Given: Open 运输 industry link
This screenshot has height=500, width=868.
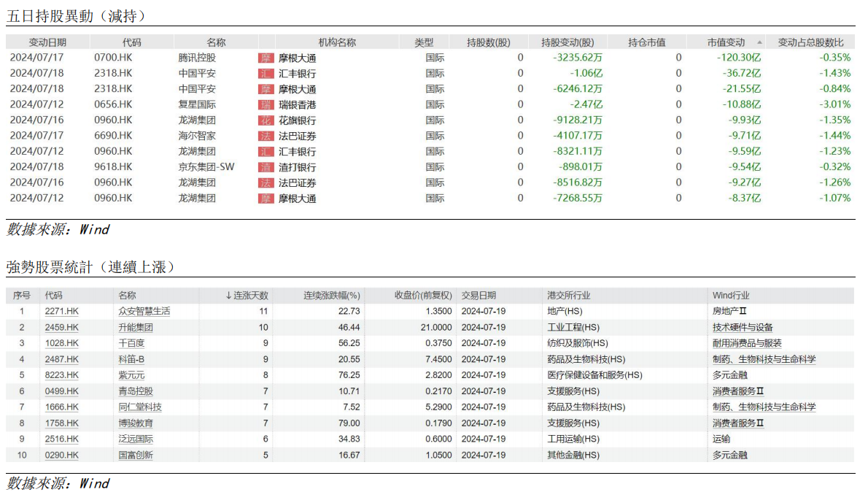Looking at the screenshot, I should coord(721,439).
